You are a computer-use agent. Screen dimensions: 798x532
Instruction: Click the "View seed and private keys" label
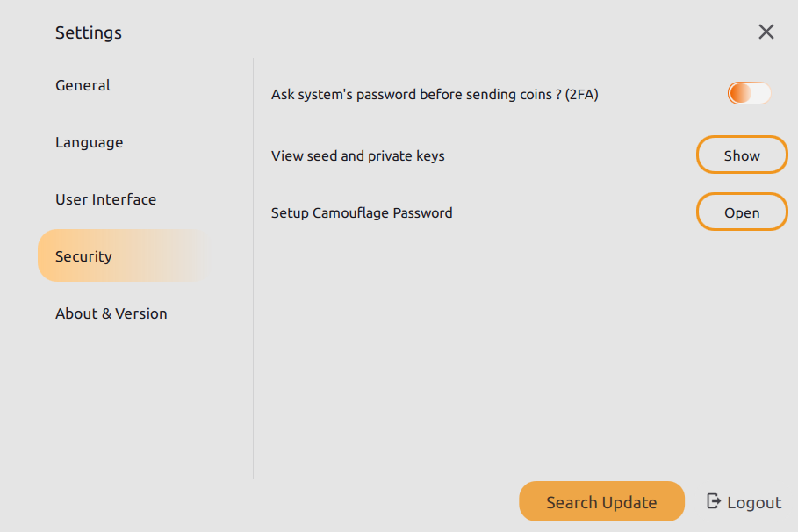[357, 156]
